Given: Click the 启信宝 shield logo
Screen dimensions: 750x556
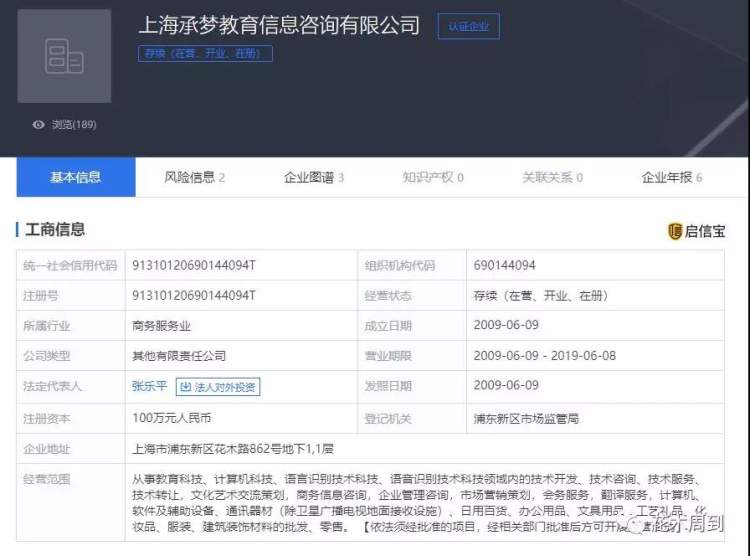Looking at the screenshot, I should (675, 231).
